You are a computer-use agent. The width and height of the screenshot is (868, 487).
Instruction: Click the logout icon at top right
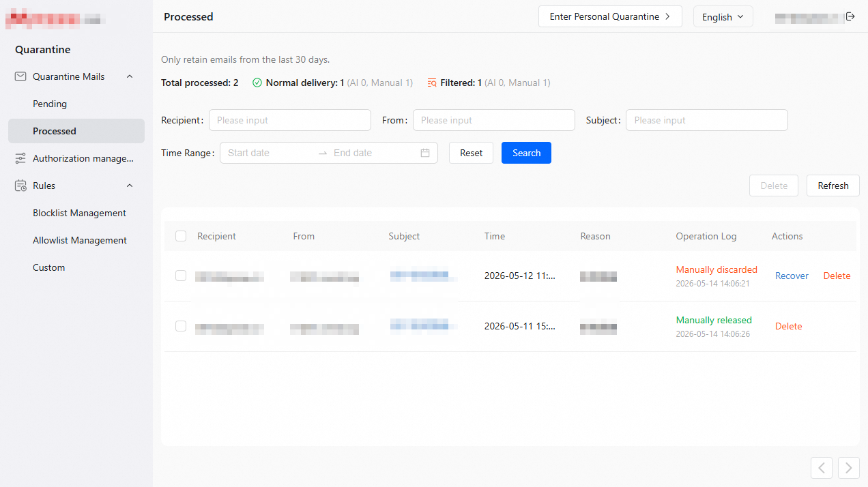click(850, 16)
